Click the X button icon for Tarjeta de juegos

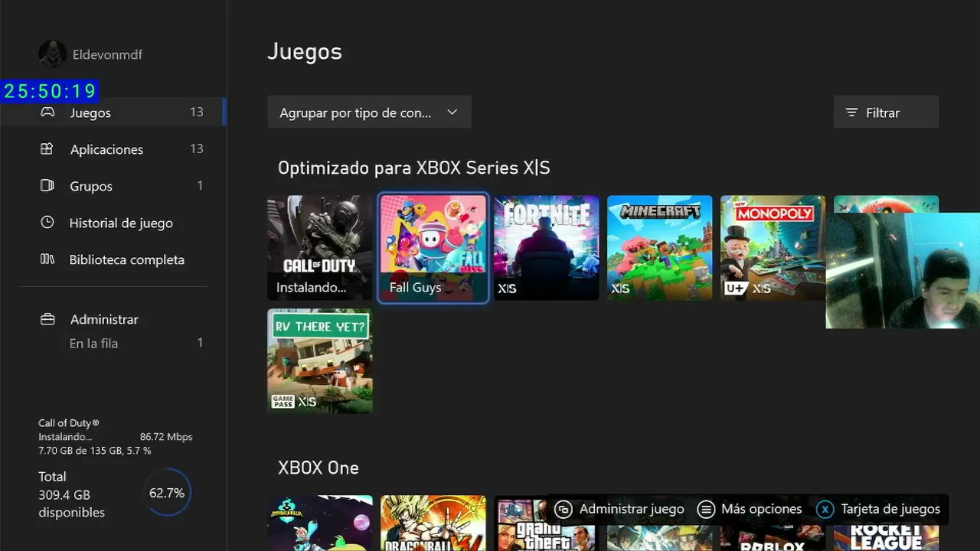tap(825, 509)
